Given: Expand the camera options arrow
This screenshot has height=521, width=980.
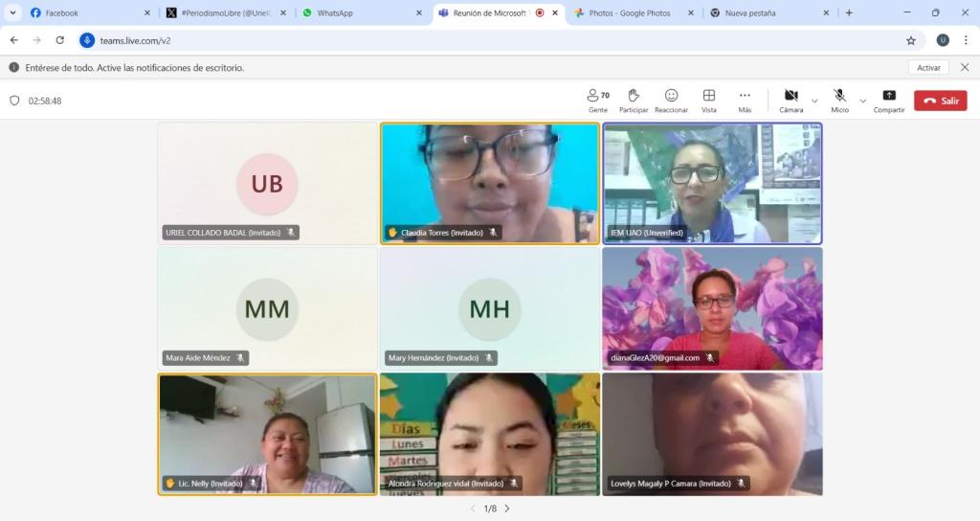Looking at the screenshot, I should (814, 101).
